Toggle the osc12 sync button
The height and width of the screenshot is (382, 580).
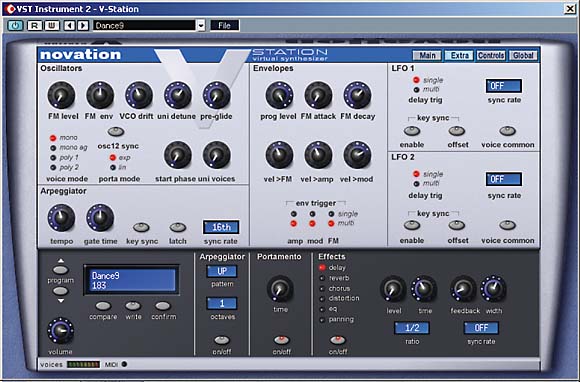pos(116,131)
